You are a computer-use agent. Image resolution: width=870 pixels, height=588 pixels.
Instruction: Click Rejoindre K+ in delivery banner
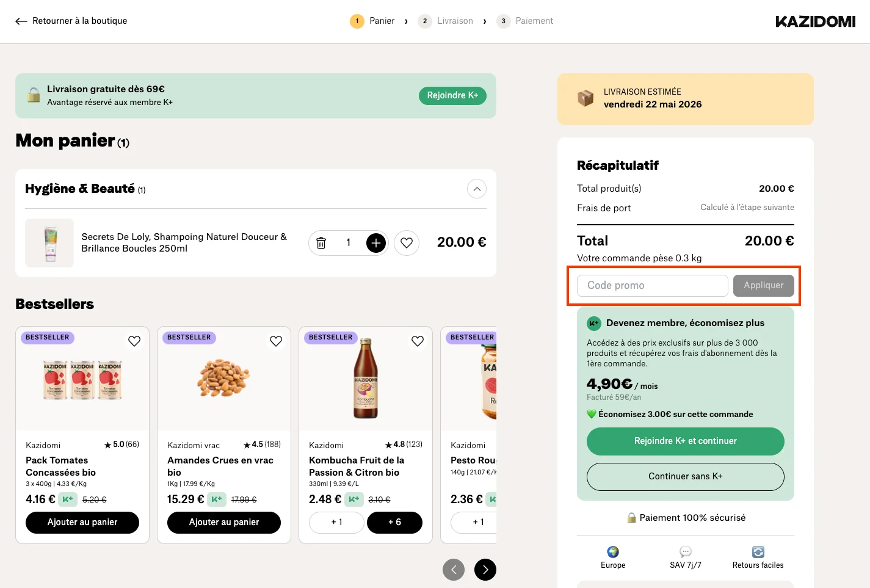tap(452, 96)
